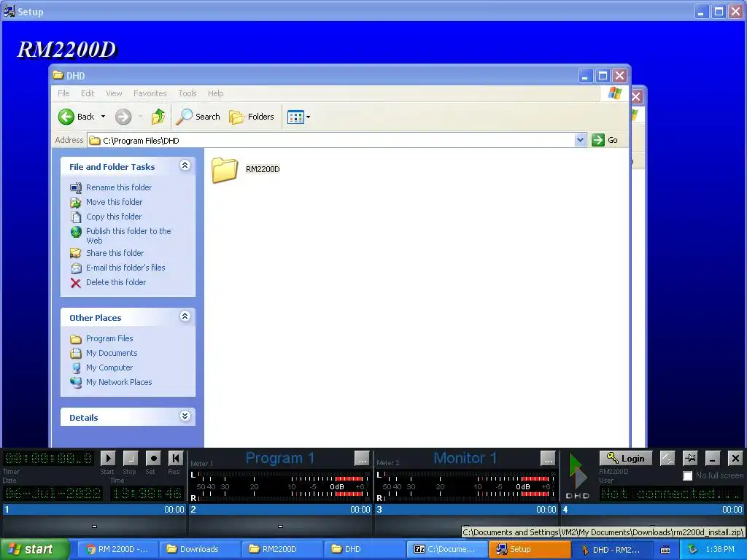Image resolution: width=747 pixels, height=560 pixels.
Task: Reset the timer with the Res button
Action: click(x=176, y=458)
